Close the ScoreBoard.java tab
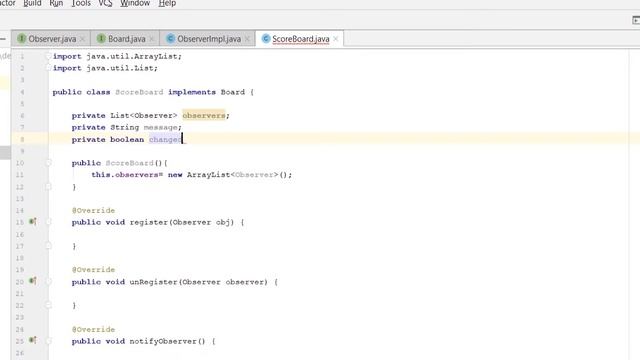The width and height of the screenshot is (640, 360). 336,39
